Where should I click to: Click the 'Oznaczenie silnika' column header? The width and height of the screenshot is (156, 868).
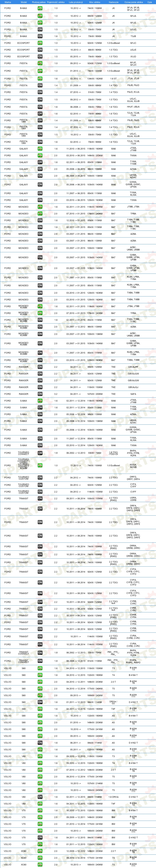133,2
